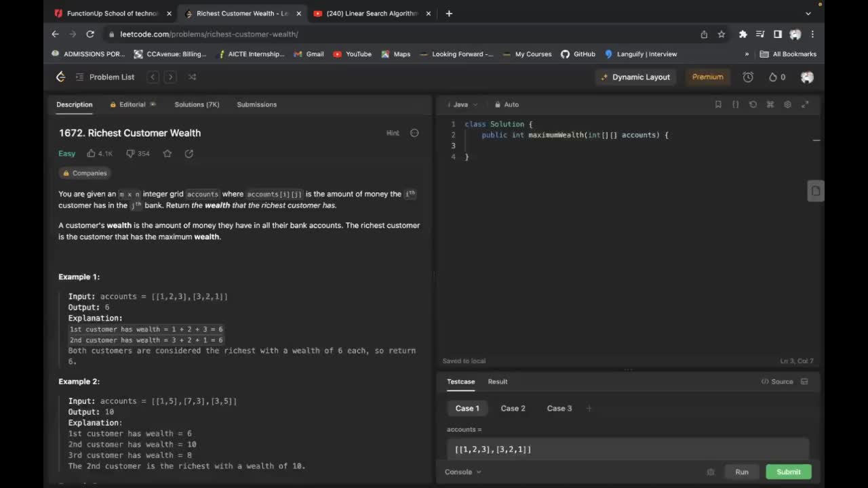The height and width of the screenshot is (488, 868).
Task: Show the Hint
Action: point(393,133)
